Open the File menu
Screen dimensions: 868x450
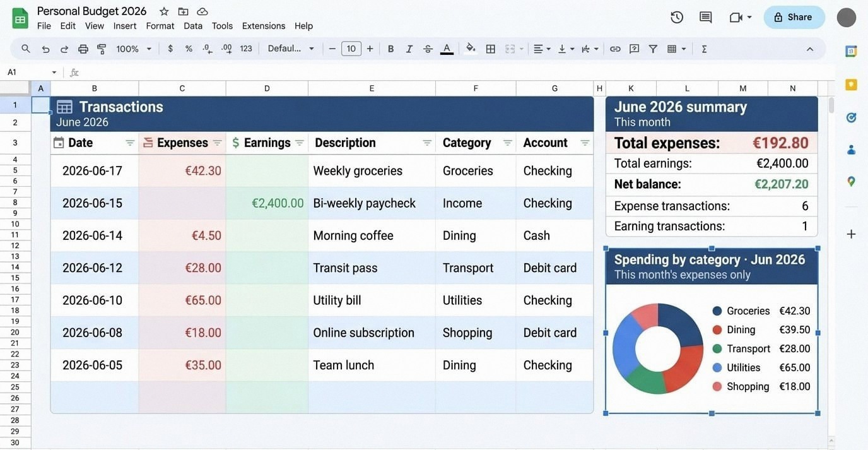tap(44, 26)
